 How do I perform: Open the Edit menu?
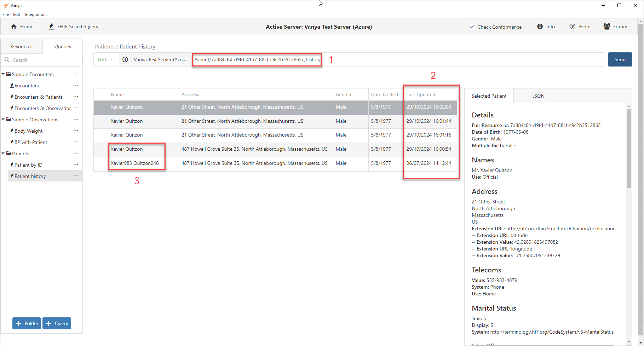pos(17,15)
